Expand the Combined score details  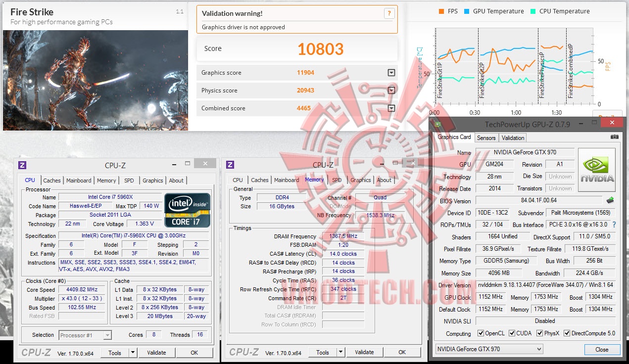tap(391, 108)
